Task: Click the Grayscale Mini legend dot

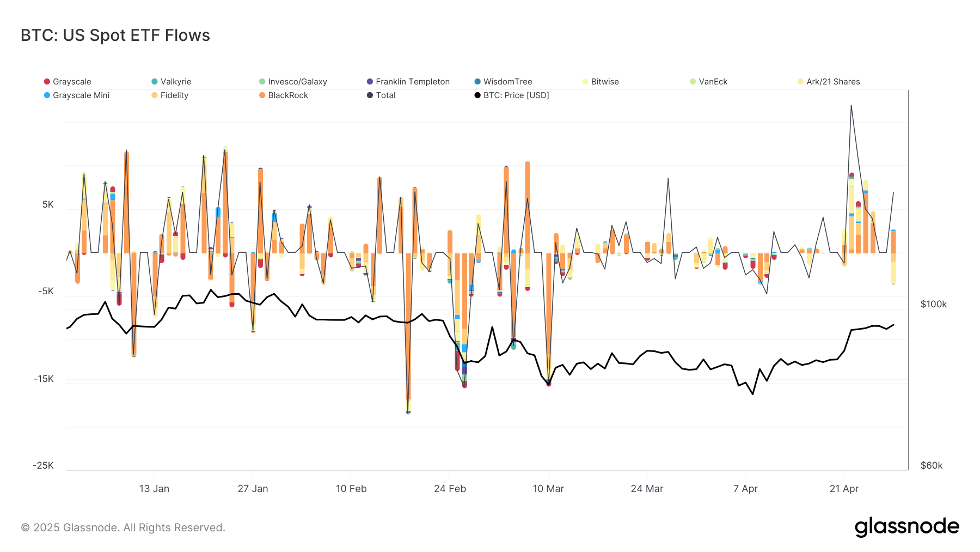Action: tap(47, 95)
